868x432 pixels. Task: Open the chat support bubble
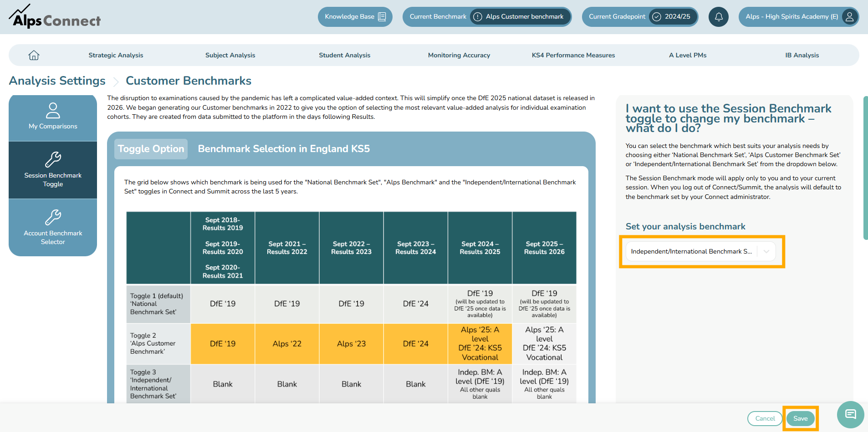pyautogui.click(x=850, y=414)
